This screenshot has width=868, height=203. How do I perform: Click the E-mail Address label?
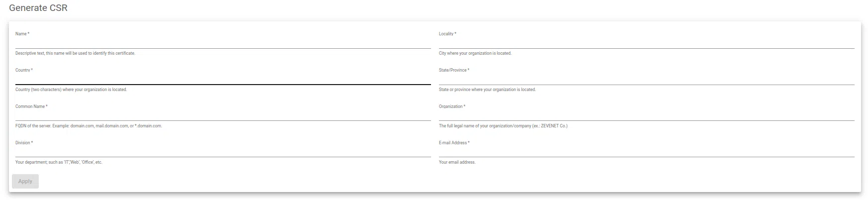pos(453,143)
